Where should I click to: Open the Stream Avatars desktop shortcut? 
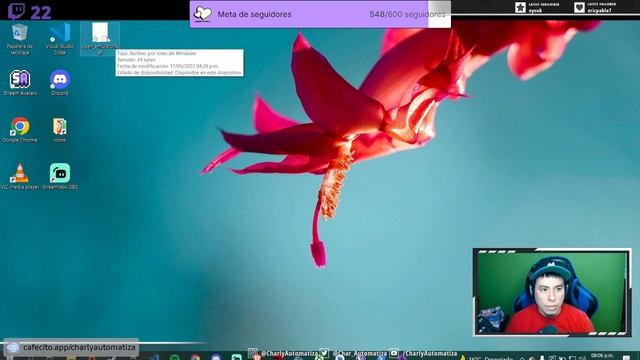[20, 83]
